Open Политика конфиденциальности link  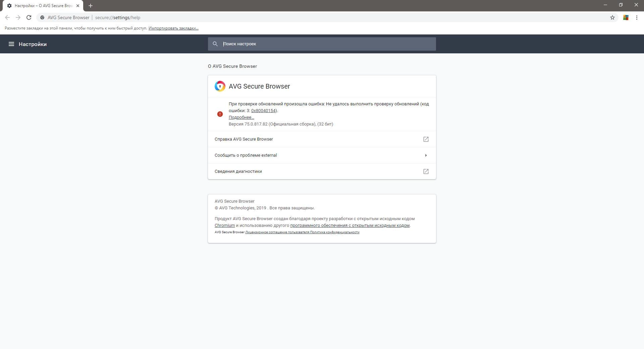click(335, 232)
